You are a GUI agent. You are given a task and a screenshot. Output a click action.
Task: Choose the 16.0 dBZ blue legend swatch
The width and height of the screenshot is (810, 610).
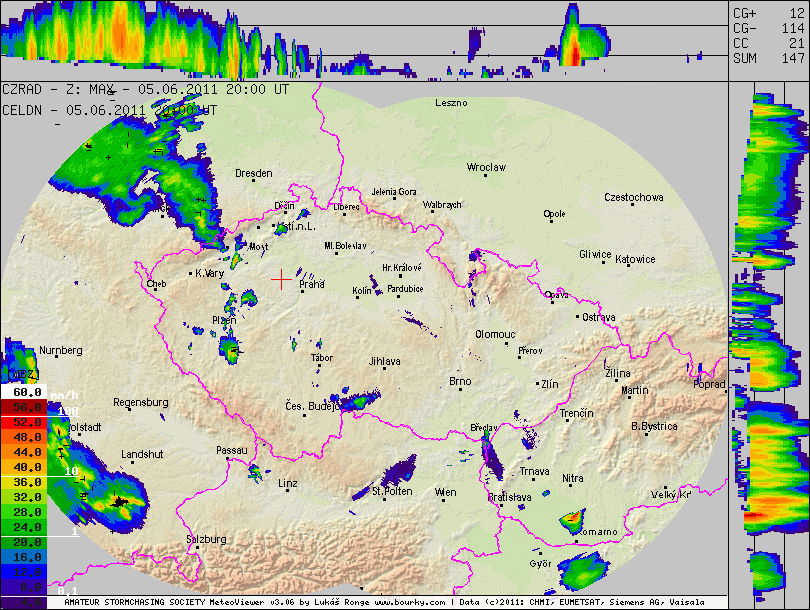24,557
